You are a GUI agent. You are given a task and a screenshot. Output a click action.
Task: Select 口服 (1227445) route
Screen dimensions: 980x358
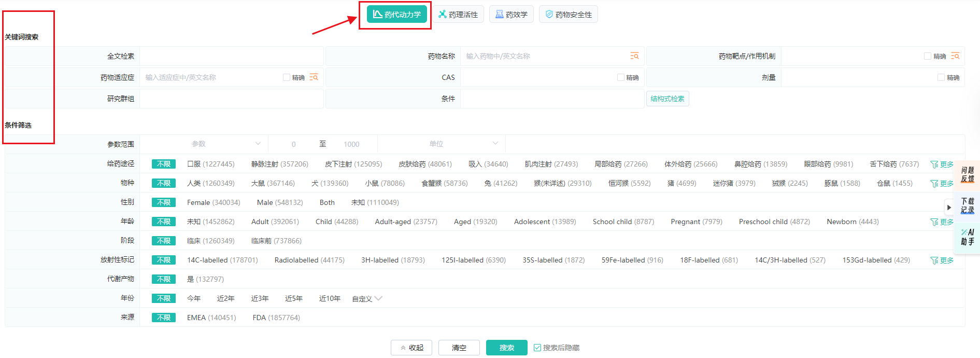pos(211,164)
